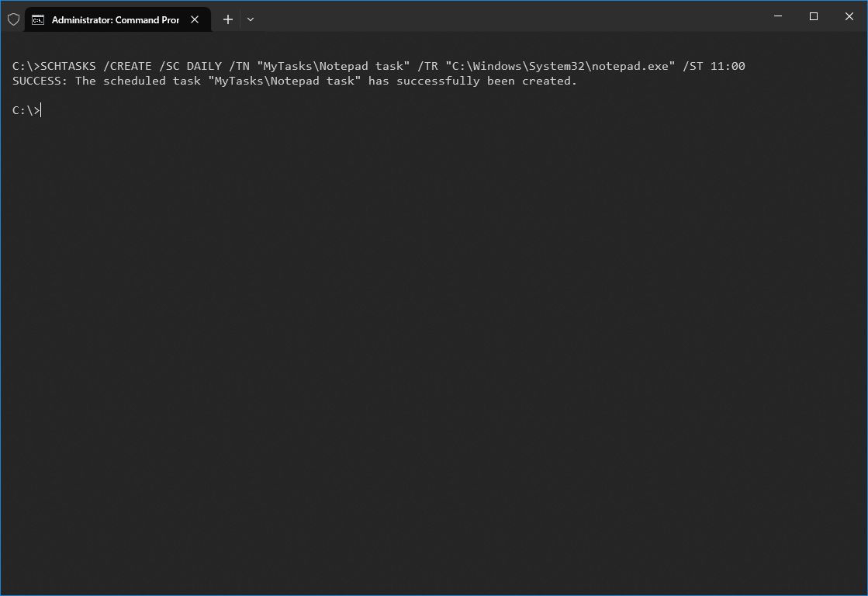
Task: Click the /SC DAILY schedule flag
Action: [192, 66]
